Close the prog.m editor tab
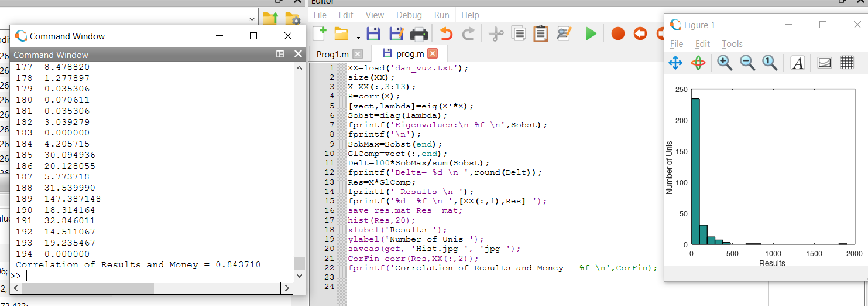The image size is (868, 306). coord(433,54)
